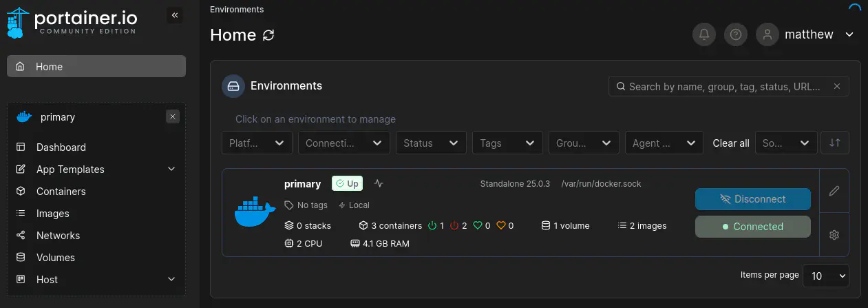868x308 pixels.
Task: Close the primary environment with X icon
Action: tap(173, 117)
